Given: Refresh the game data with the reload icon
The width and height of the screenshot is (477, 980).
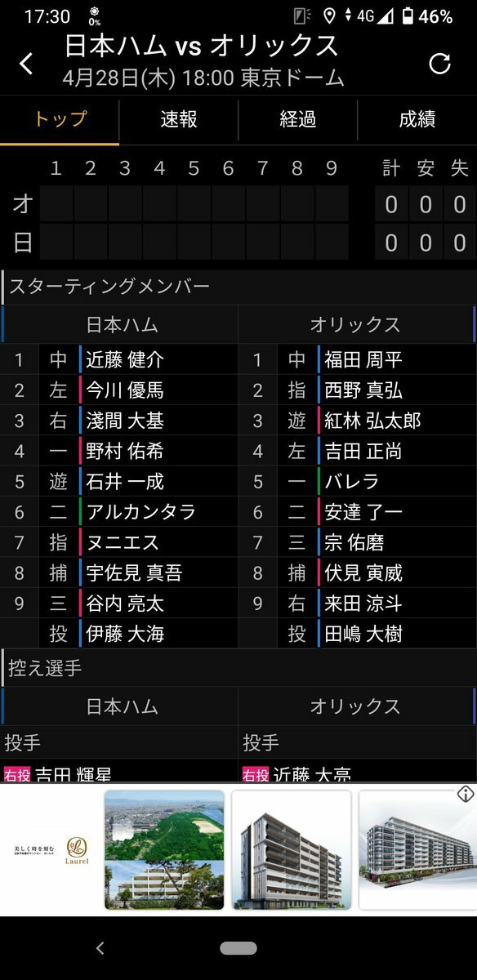Looking at the screenshot, I should pos(440,64).
